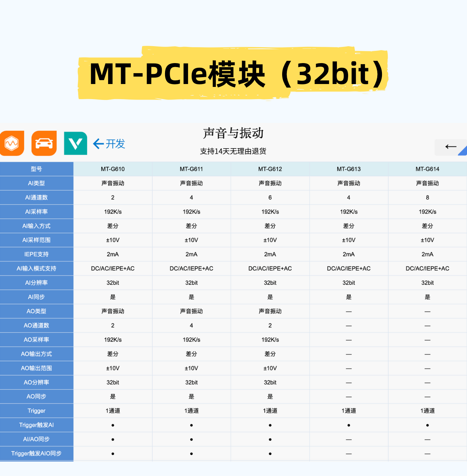Select the AI同步 row label
This screenshot has height=476, width=467.
(x=36, y=297)
